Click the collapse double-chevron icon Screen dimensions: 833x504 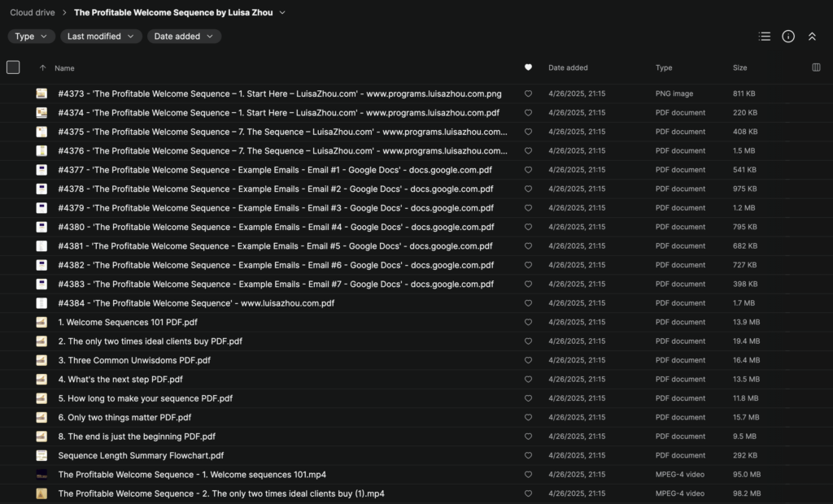(x=811, y=37)
